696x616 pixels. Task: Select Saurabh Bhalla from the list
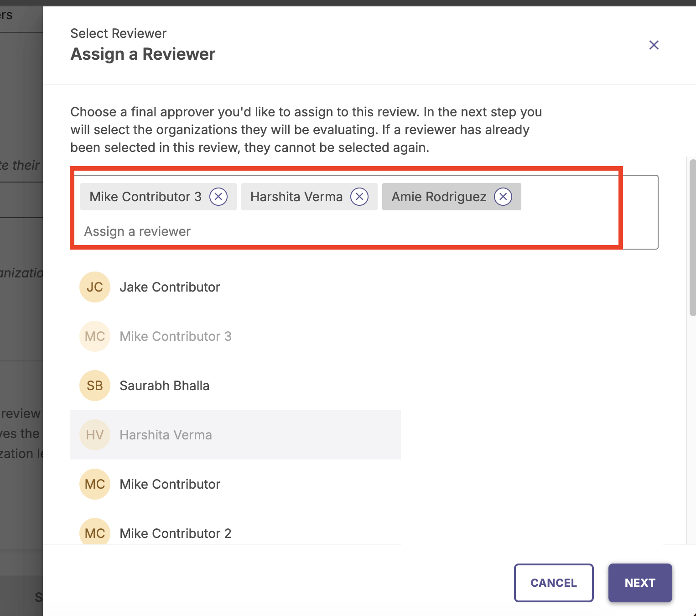235,386
